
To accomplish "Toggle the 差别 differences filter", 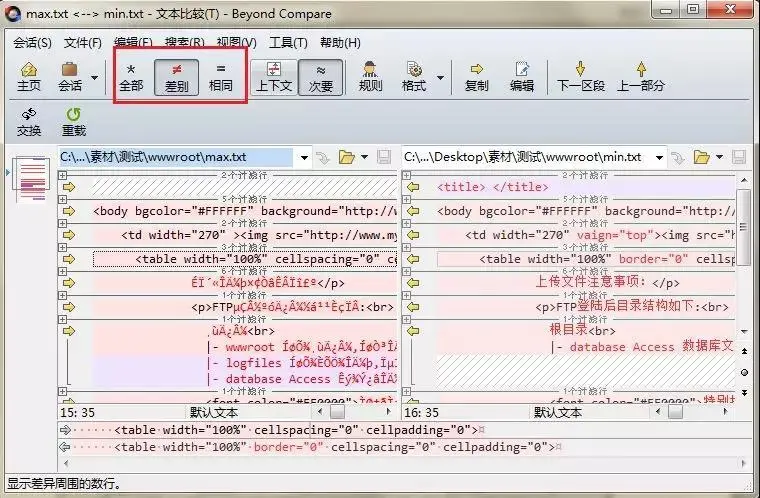I will 176,78.
